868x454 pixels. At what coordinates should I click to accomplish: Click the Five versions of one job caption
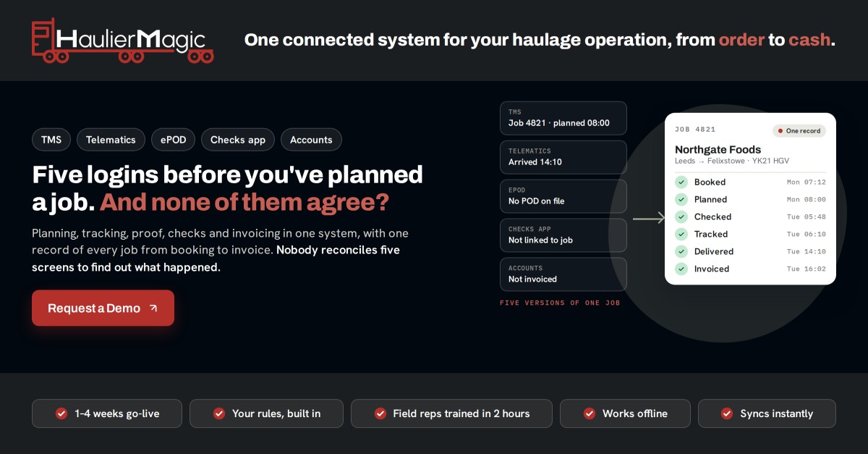tap(560, 303)
